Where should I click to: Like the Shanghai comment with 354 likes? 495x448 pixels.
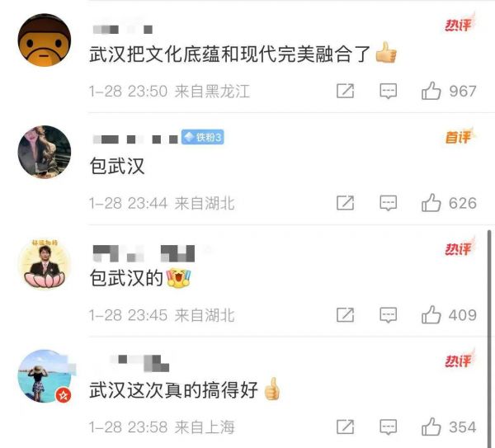click(431, 427)
